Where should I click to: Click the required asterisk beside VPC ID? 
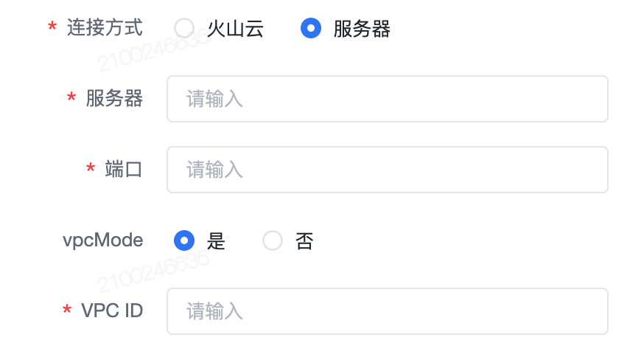[67, 311]
